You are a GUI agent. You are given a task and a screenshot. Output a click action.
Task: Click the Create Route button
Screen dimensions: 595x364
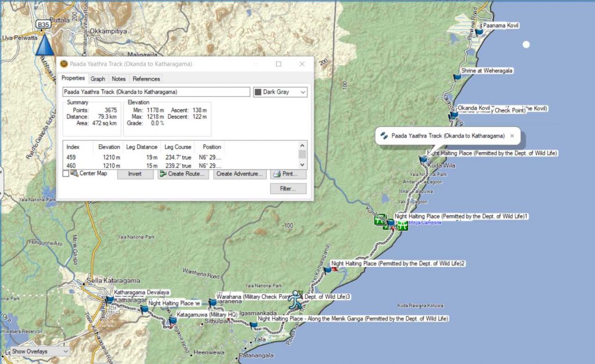pos(183,174)
